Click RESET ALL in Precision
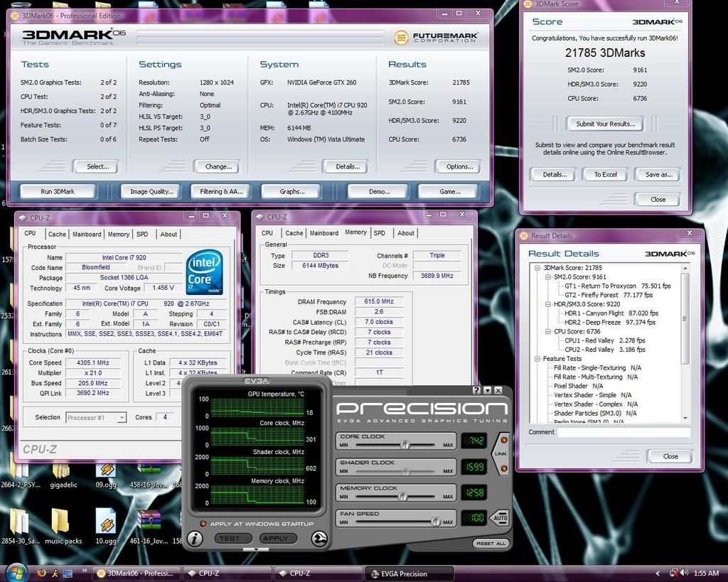728x582 pixels. point(491,543)
